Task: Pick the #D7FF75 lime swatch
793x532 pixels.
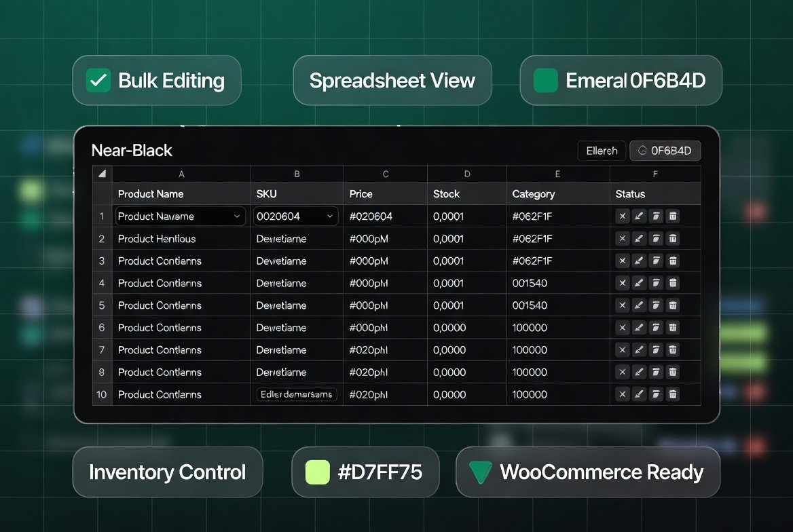Action: pyautogui.click(x=318, y=472)
